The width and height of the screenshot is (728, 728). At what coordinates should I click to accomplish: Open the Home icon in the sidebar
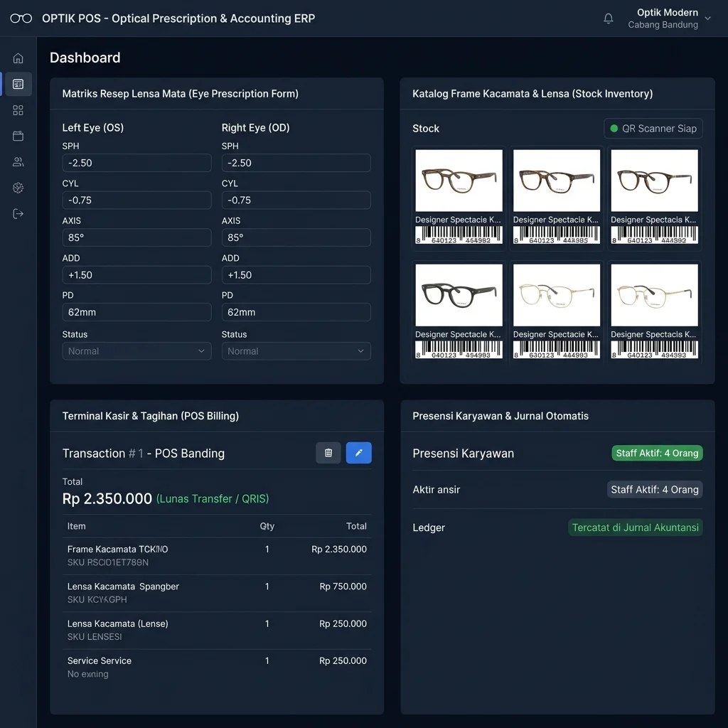18,58
